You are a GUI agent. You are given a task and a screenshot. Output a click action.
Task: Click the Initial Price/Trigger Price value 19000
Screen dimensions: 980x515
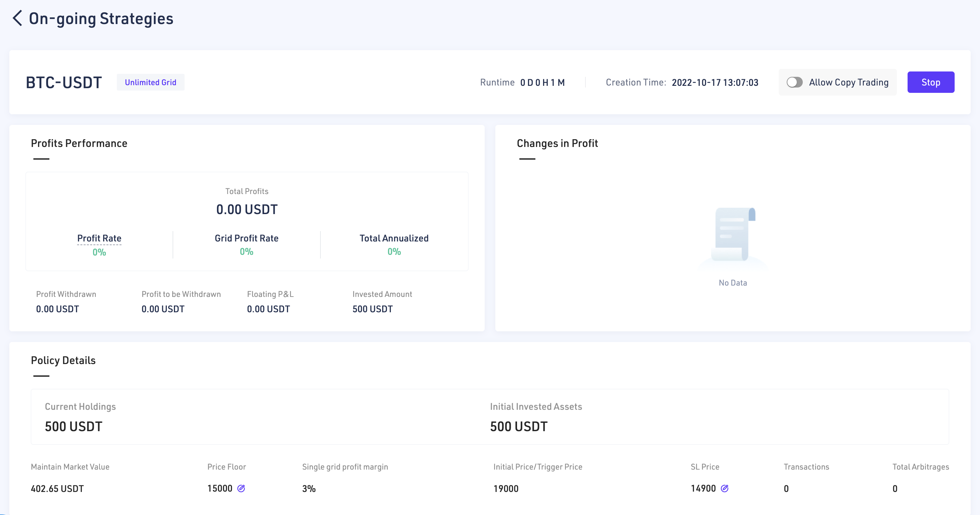(506, 489)
